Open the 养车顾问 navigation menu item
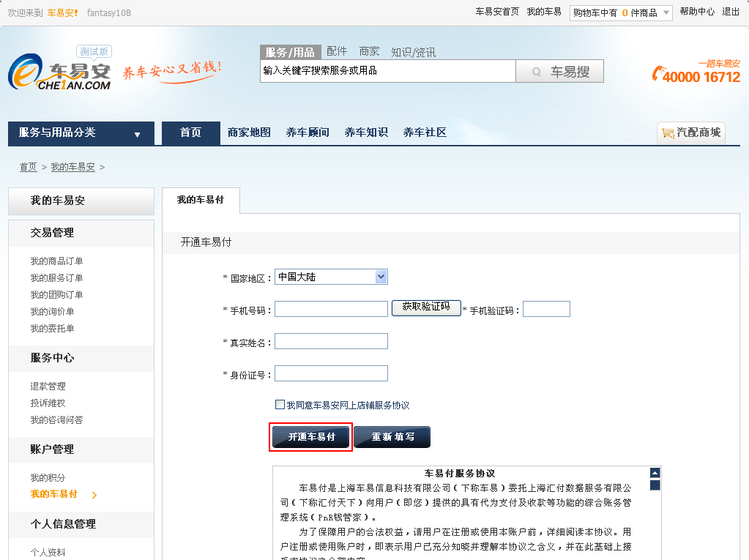Viewport: 749px width, 560px height. pos(308,132)
